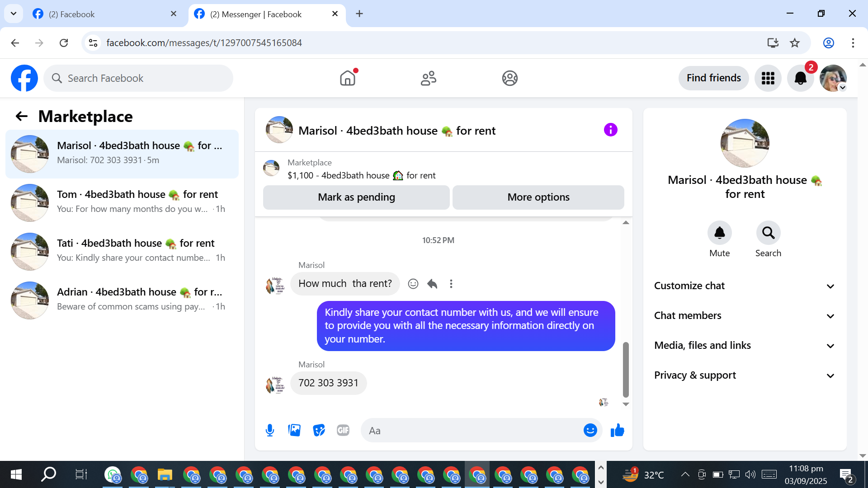Open the Adrian marketplace conversation
The width and height of the screenshot is (868, 488).
[x=122, y=300]
